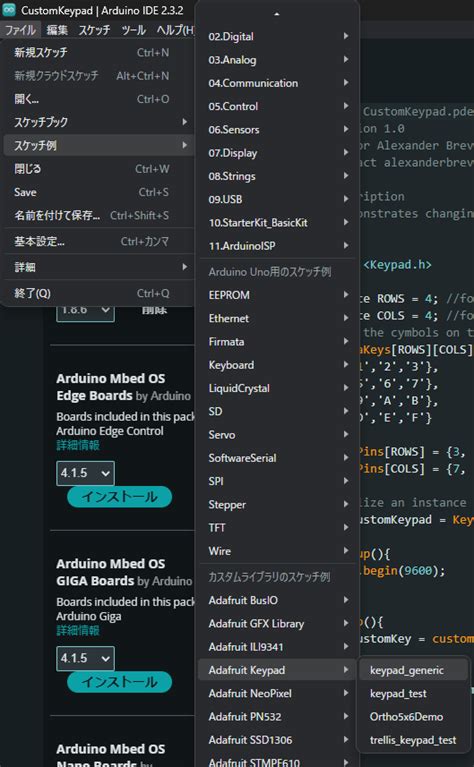The image size is (474, 767).
Task: Open the Adafruit BusIO examples submenu
Action: click(x=278, y=600)
